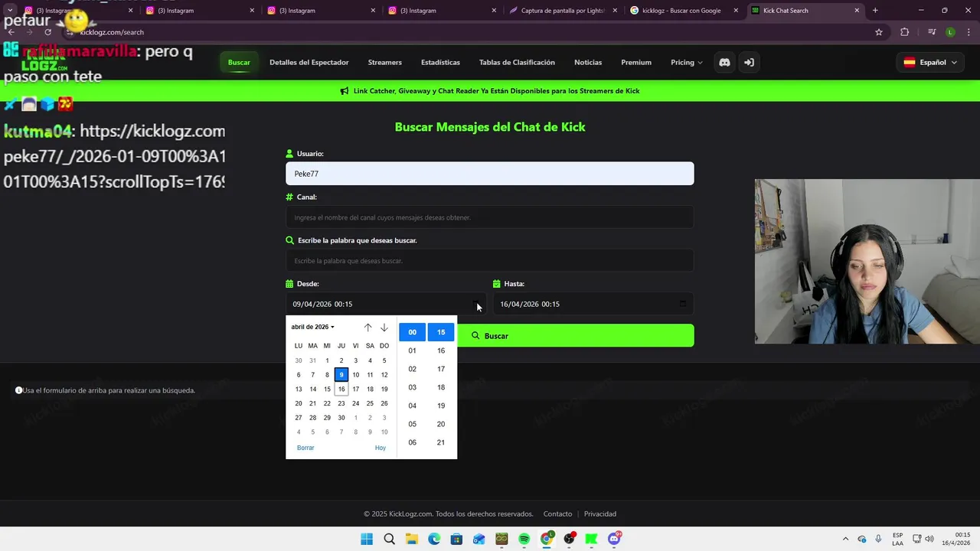Select hour 03 in the time list
Screen dimensions: 980x551
[412, 387]
